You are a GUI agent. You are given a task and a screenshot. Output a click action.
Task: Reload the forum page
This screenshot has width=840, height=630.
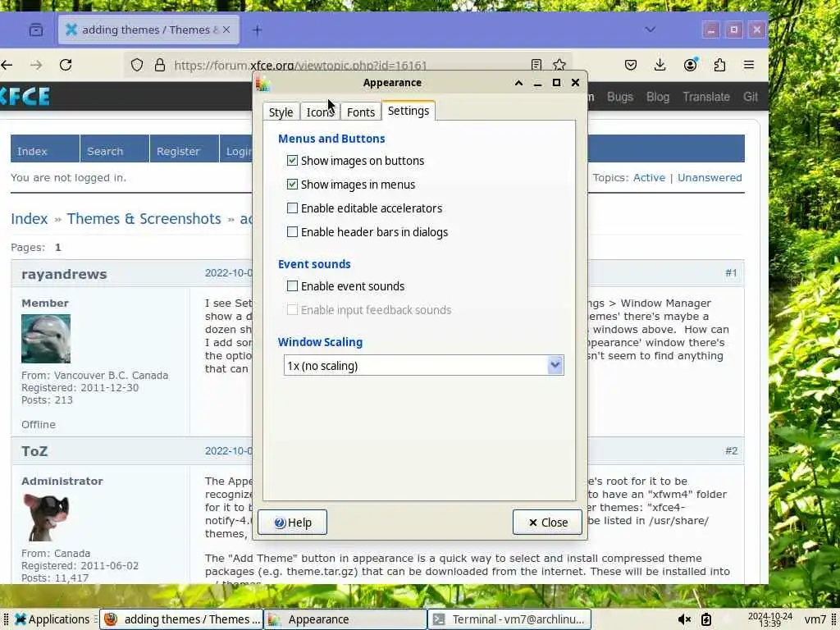(66, 66)
